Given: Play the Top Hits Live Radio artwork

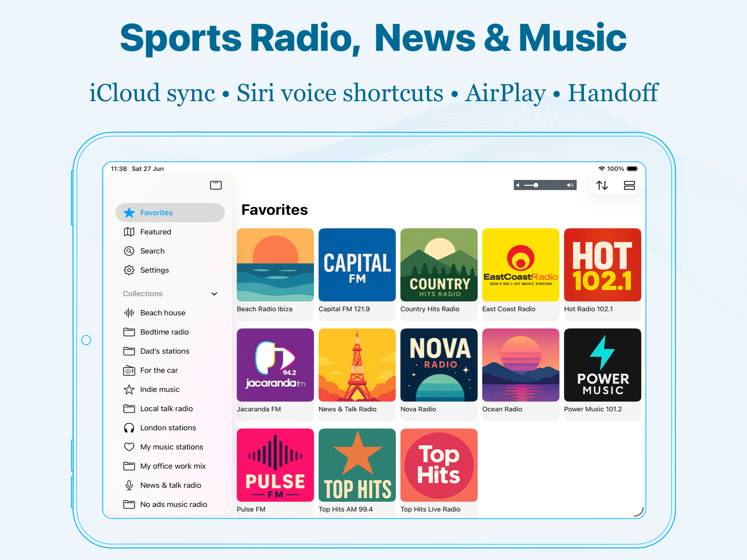Looking at the screenshot, I should [439, 465].
